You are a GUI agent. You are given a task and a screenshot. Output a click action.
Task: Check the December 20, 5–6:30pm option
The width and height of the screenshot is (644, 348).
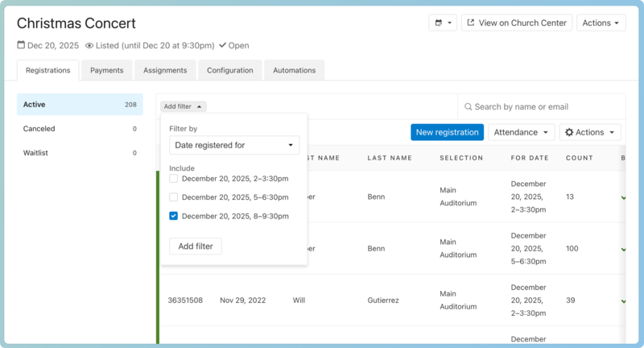174,197
